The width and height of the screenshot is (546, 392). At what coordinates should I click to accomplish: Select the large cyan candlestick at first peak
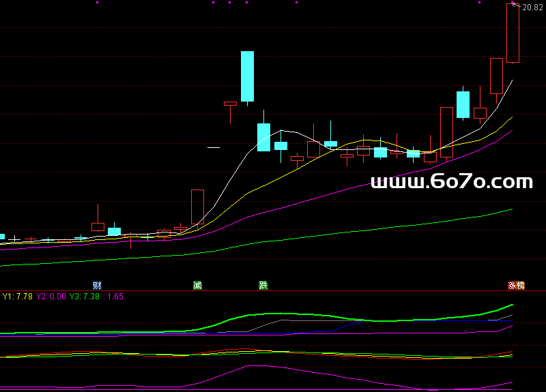tap(247, 76)
